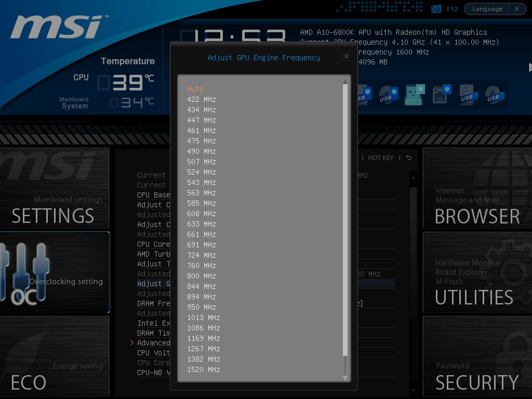Screen dimensions: 532x399
Task: Take screenshot with F12 camera icon
Action: pos(436,9)
